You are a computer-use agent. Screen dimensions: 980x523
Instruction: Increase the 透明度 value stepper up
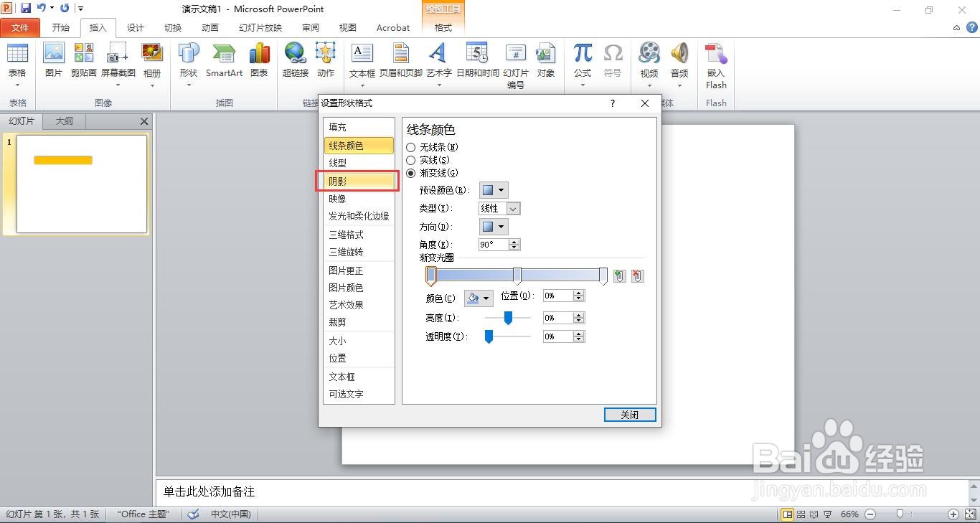579,334
